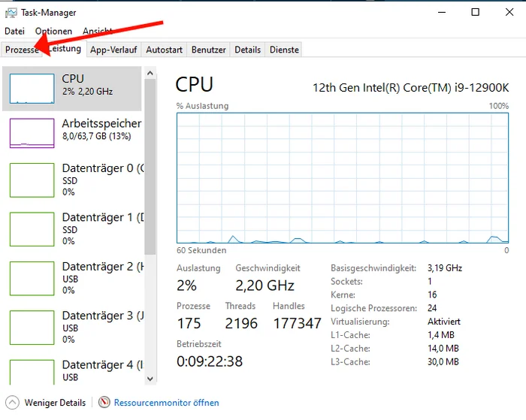Select Datenträger 2 USB graph thumbnail
Screen dimensions: 526x420
[x=32, y=279]
